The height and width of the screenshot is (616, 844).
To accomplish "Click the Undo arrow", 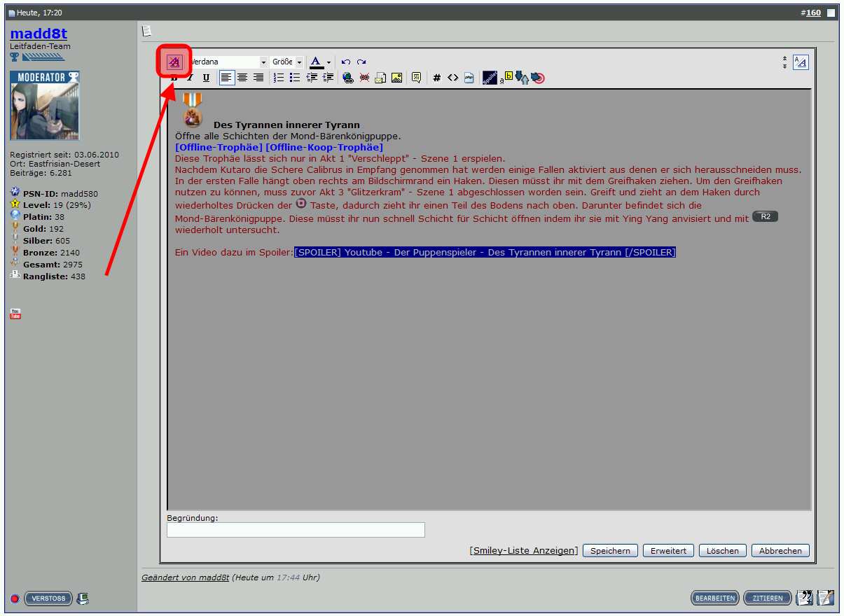I will coord(346,62).
